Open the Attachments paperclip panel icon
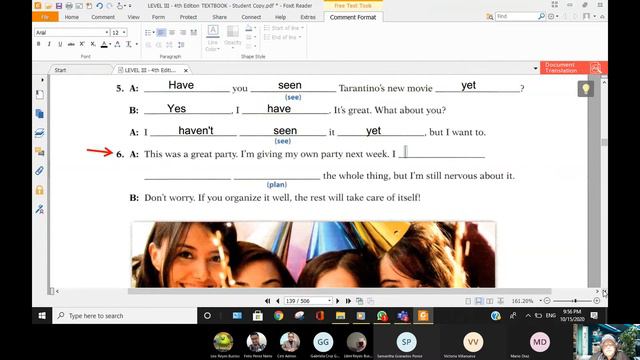This screenshot has height=360, width=640. click(40, 171)
